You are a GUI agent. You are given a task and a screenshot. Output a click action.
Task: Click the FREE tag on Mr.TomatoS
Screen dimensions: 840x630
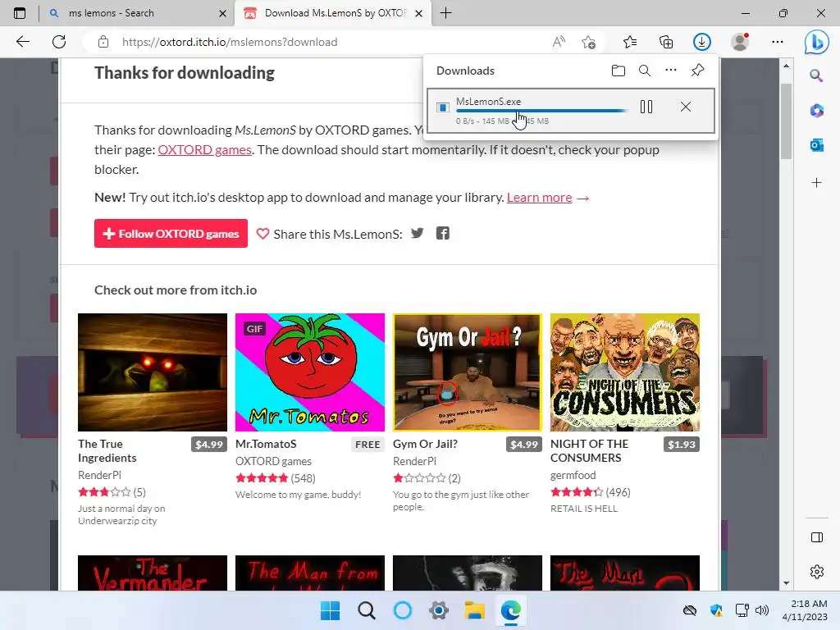pyautogui.click(x=367, y=444)
